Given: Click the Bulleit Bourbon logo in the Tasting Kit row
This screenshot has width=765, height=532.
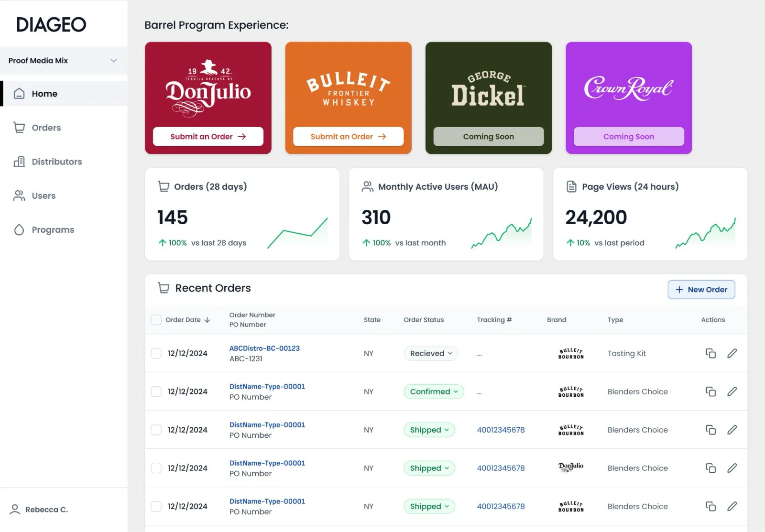Looking at the screenshot, I should pyautogui.click(x=571, y=353).
